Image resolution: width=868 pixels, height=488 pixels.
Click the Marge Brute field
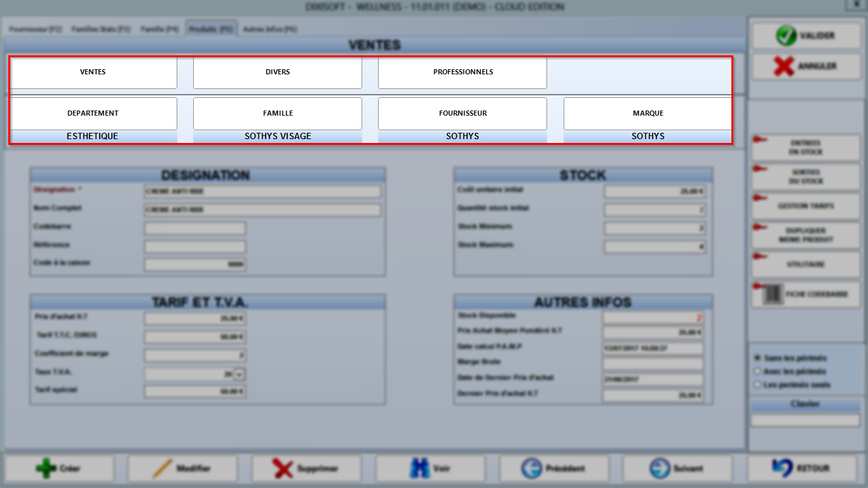[653, 364]
